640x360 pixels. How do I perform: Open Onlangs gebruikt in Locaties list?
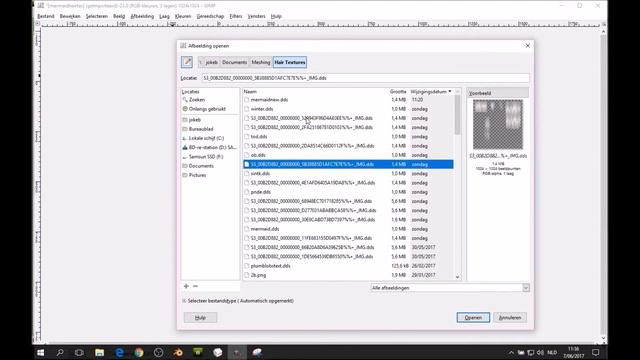[x=207, y=109]
